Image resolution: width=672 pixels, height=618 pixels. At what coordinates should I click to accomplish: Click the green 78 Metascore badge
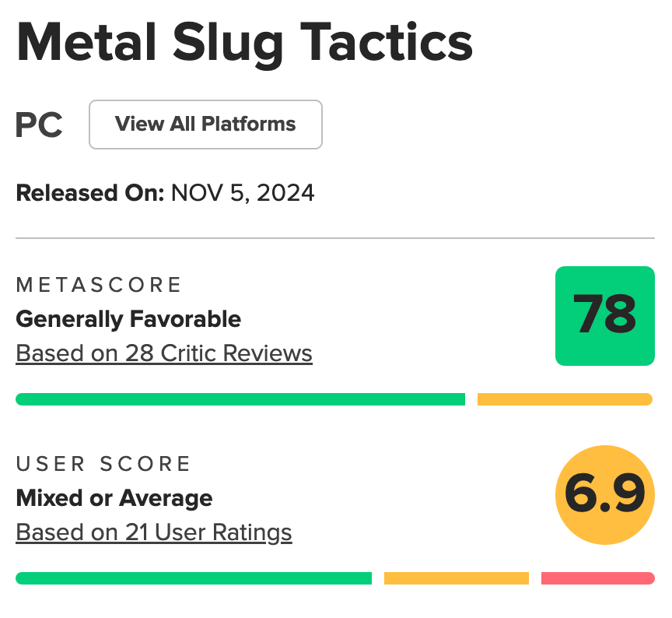click(604, 315)
